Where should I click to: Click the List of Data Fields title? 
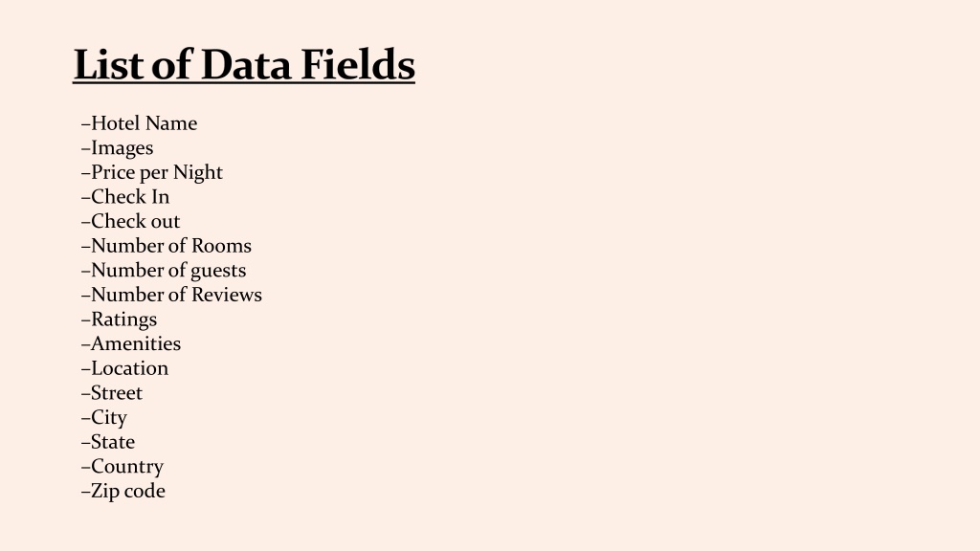[244, 64]
